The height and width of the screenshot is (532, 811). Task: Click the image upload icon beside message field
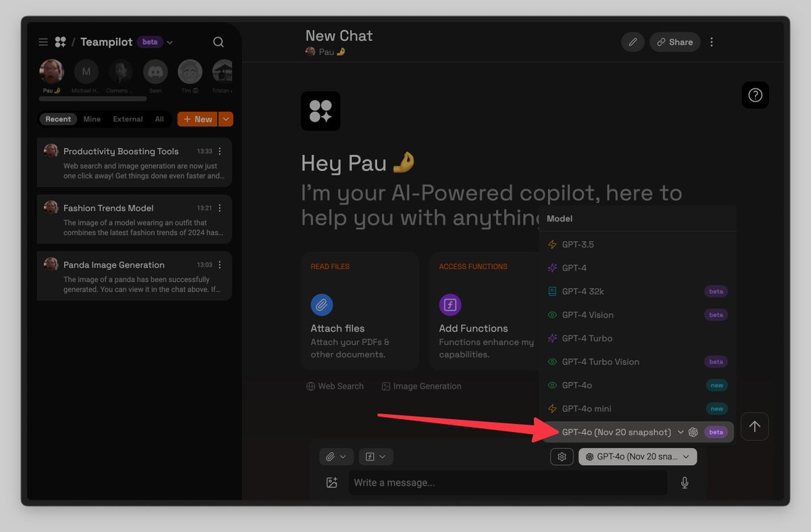332,483
